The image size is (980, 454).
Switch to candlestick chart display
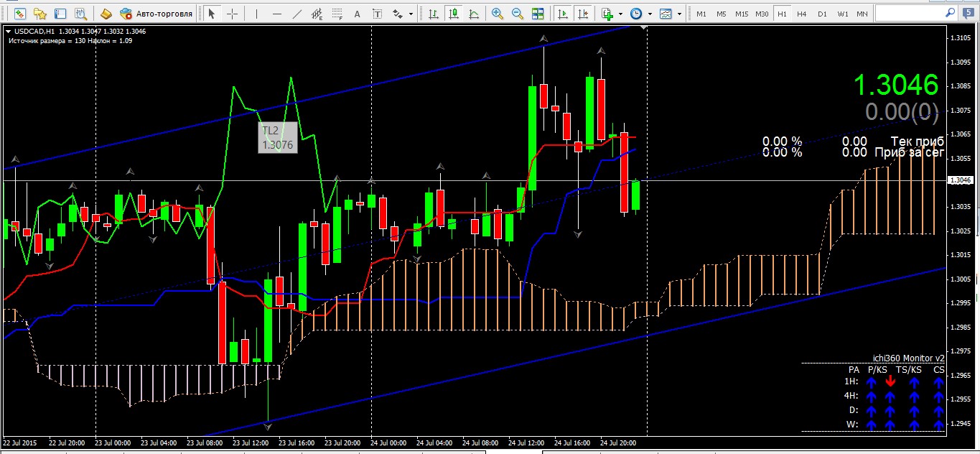453,14
